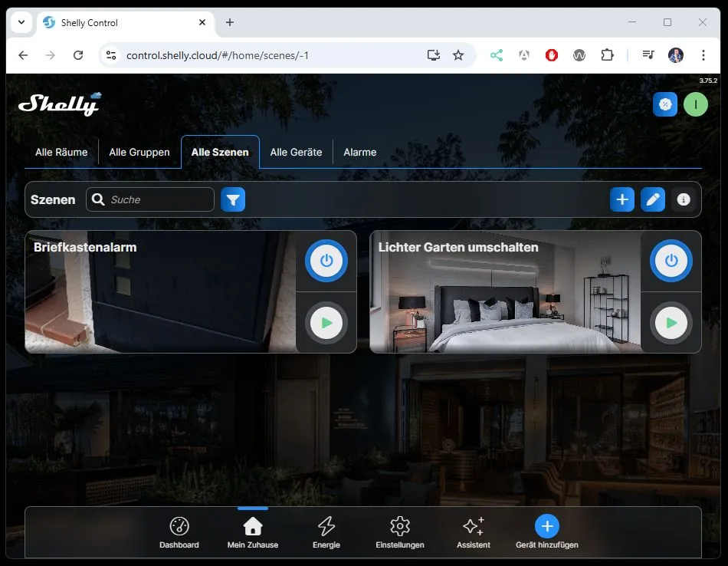Add a new scene with plus icon

[622, 199]
